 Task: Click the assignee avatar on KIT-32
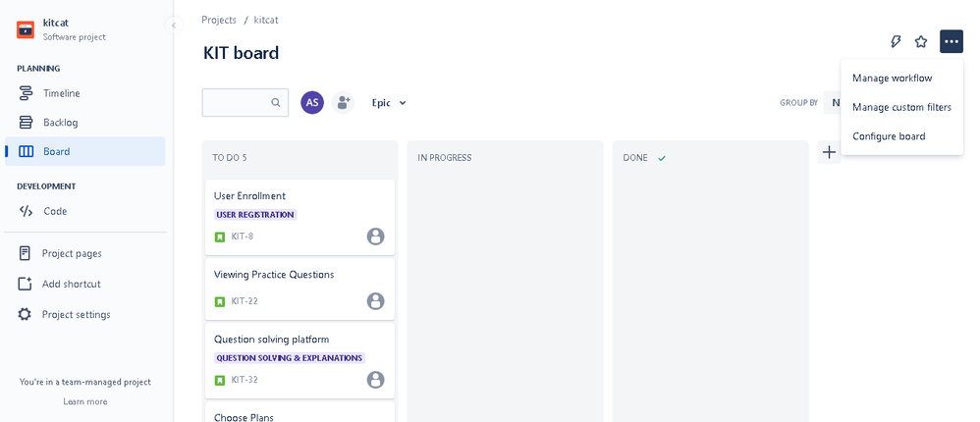(x=375, y=380)
